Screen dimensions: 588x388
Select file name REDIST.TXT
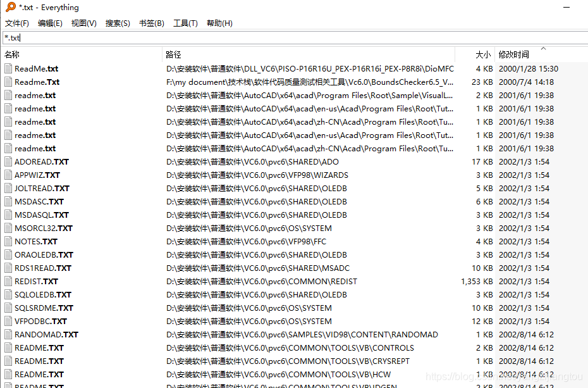[x=37, y=282]
